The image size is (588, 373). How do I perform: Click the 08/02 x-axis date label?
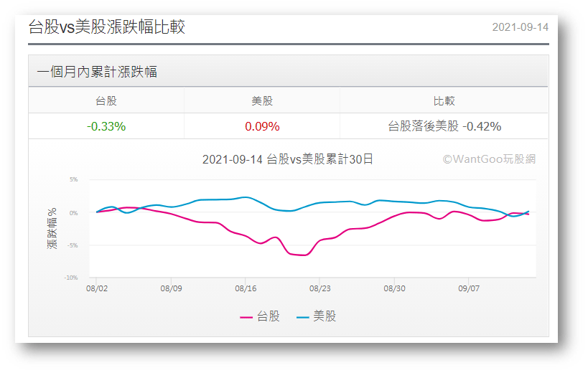(x=97, y=288)
